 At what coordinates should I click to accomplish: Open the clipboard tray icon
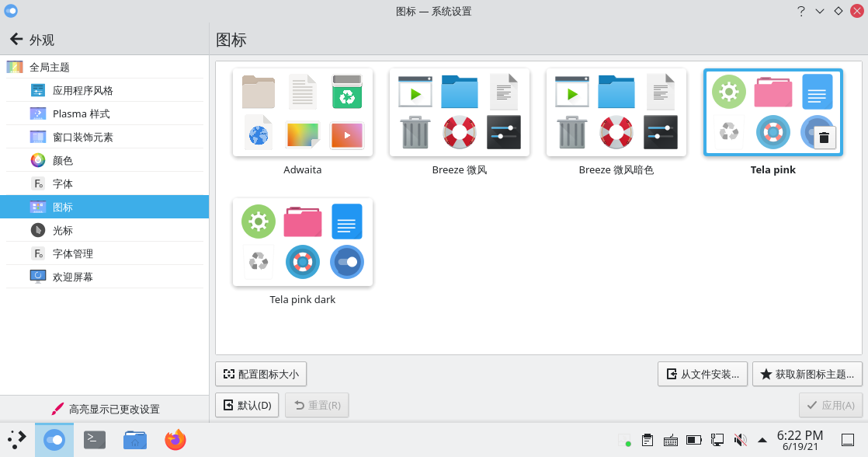pyautogui.click(x=648, y=440)
